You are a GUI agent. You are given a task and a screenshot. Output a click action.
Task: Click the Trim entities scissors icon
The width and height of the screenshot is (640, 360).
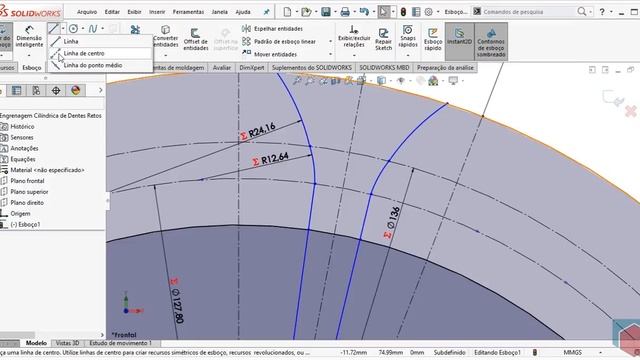click(135, 29)
